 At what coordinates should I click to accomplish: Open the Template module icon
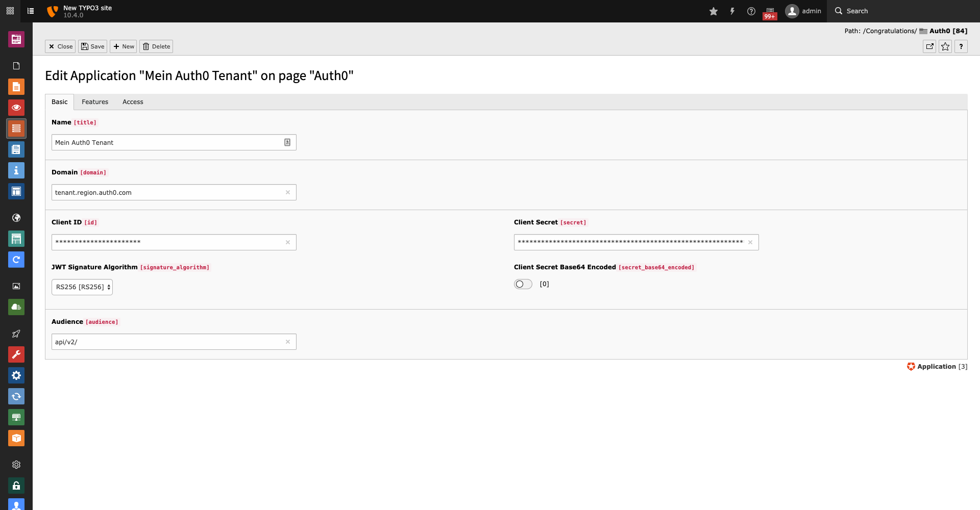(x=16, y=191)
